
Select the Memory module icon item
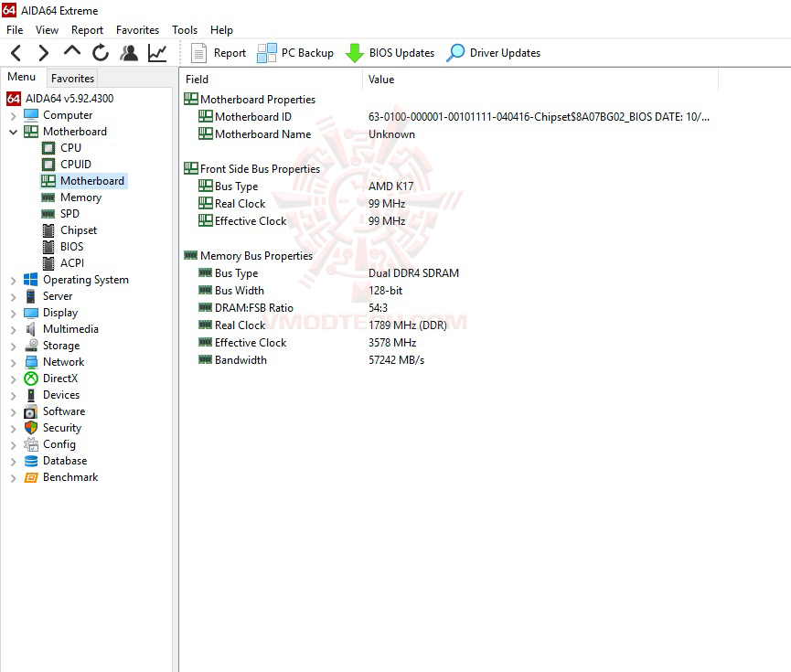click(48, 197)
